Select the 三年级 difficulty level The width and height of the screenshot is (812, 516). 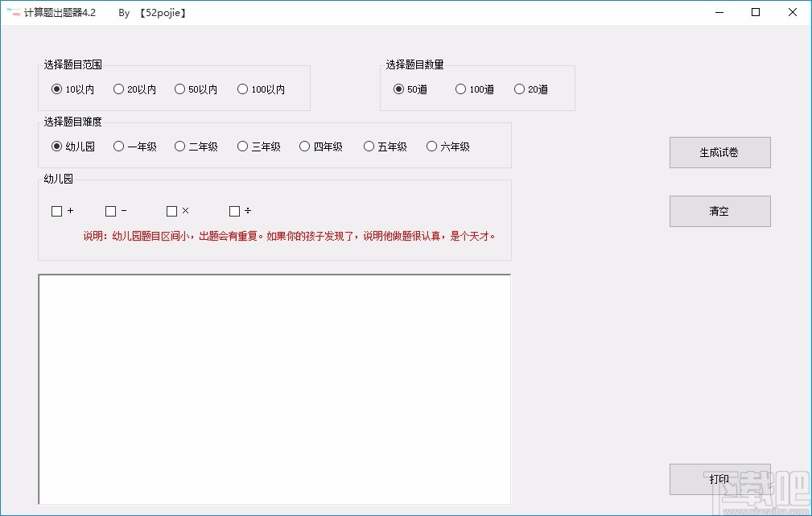(x=242, y=147)
